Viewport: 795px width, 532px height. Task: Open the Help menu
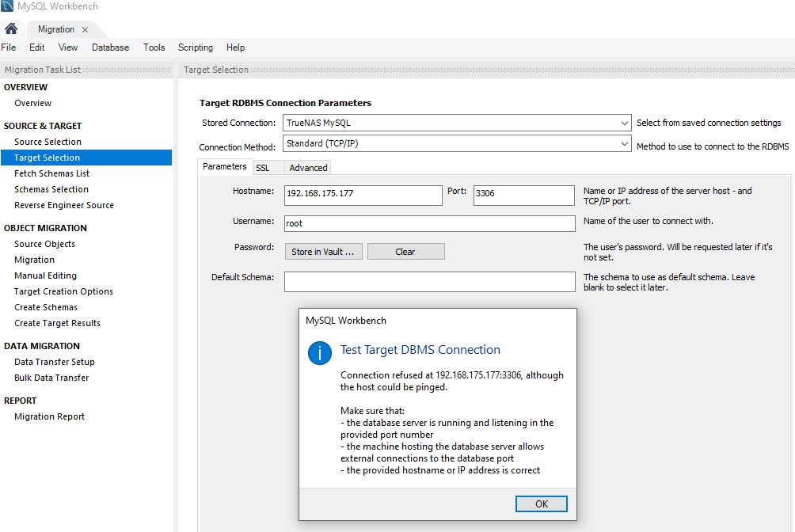point(235,47)
